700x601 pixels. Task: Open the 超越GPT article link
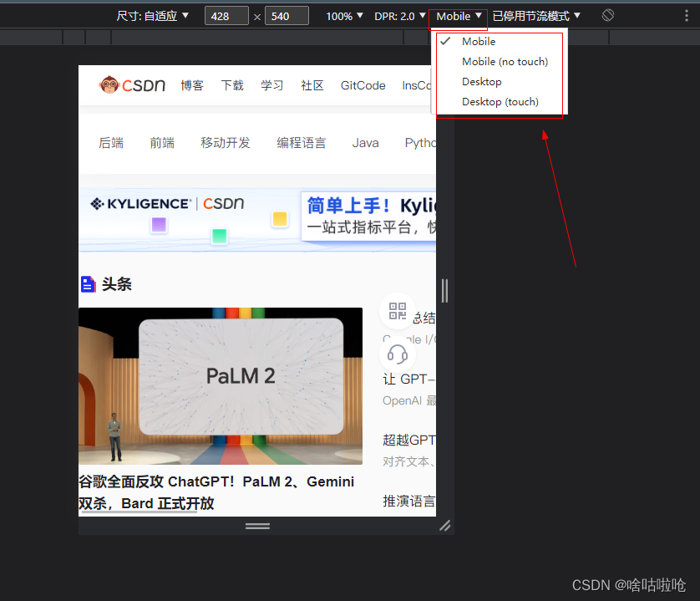(408, 441)
